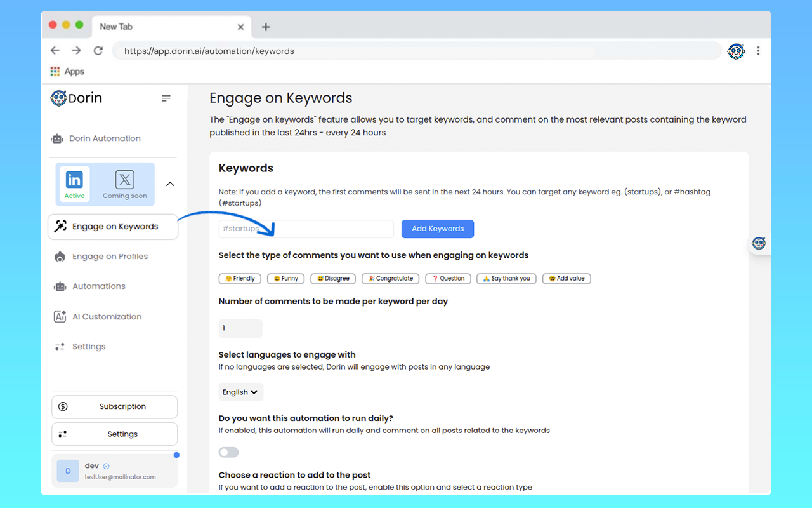812x508 pixels.
Task: Click the Engage on Keywords page heading
Action: [x=281, y=98]
